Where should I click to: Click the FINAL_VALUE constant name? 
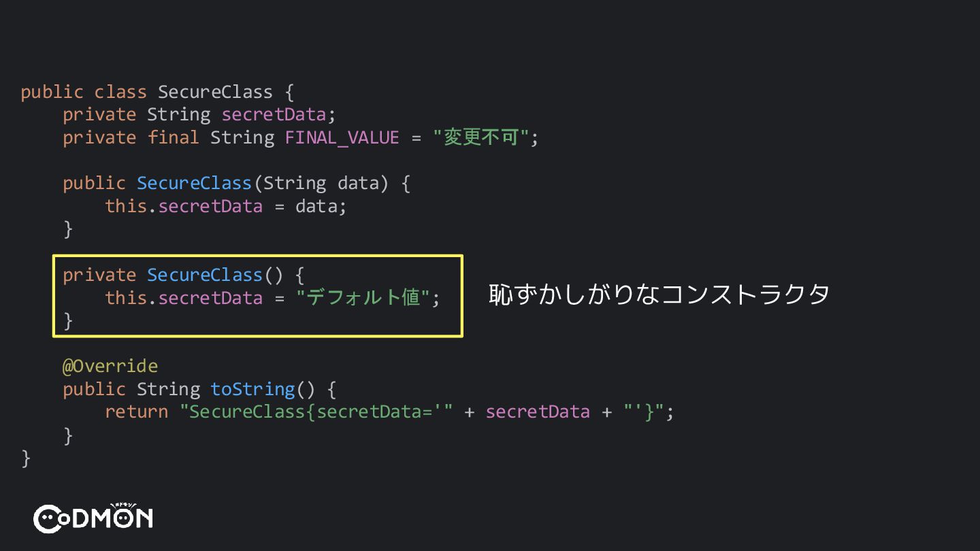[x=342, y=137]
